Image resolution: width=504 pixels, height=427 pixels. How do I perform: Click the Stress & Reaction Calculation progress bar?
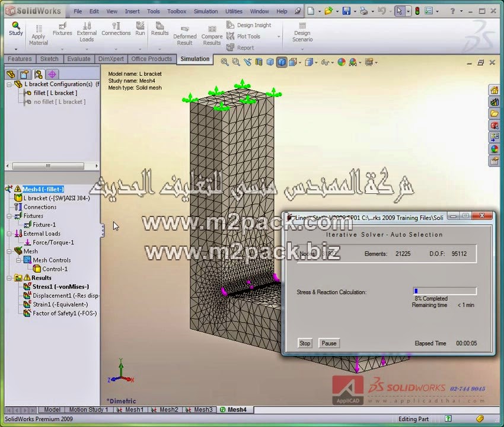tap(444, 291)
